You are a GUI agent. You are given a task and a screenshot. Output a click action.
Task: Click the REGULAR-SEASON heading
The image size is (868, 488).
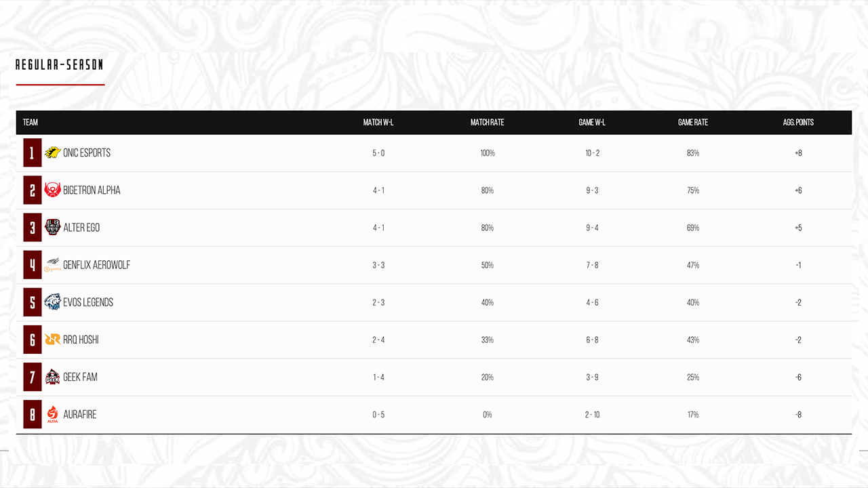coord(60,65)
